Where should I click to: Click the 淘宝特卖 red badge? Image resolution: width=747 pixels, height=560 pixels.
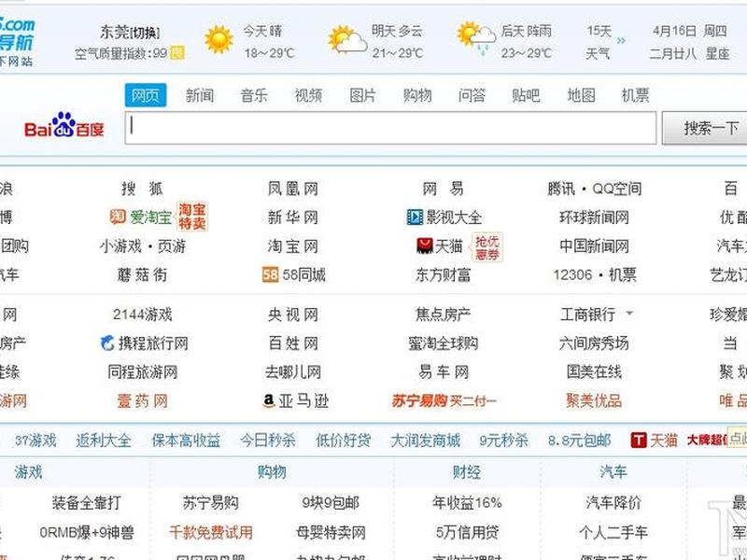[x=192, y=217]
